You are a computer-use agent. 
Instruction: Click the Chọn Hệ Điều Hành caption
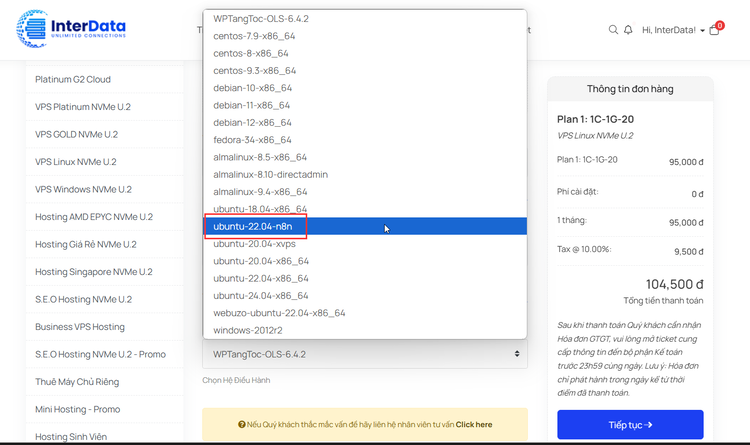236,380
